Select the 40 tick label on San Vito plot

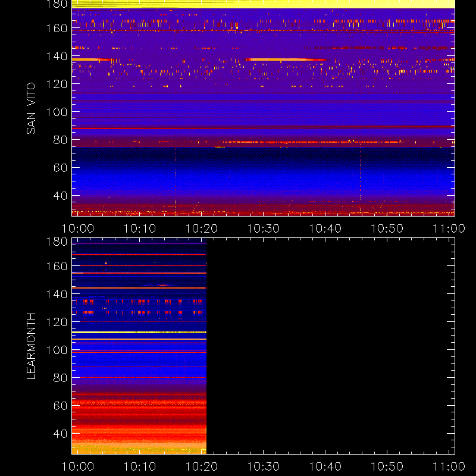pos(60,196)
